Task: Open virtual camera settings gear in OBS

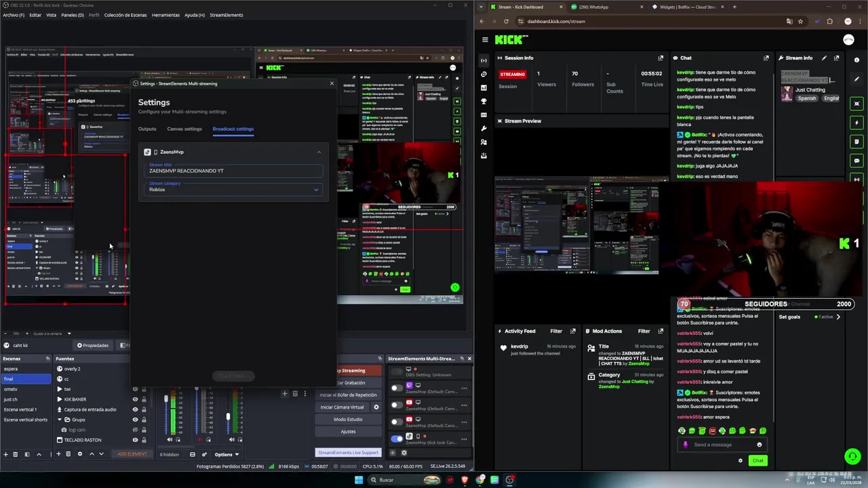Action: (376, 407)
